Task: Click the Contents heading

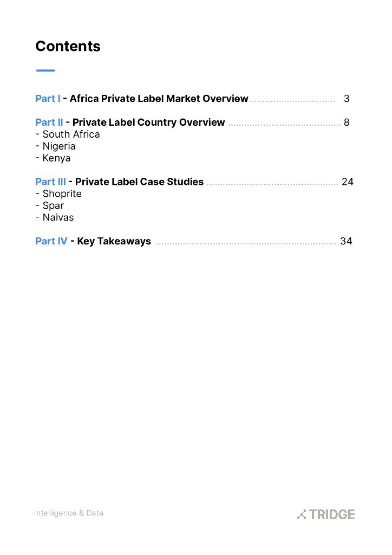Action: (68, 47)
